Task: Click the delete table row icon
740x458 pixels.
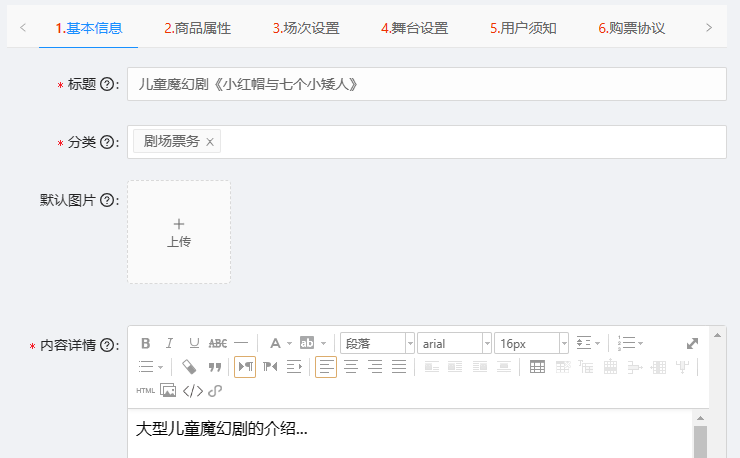Action: click(635, 367)
